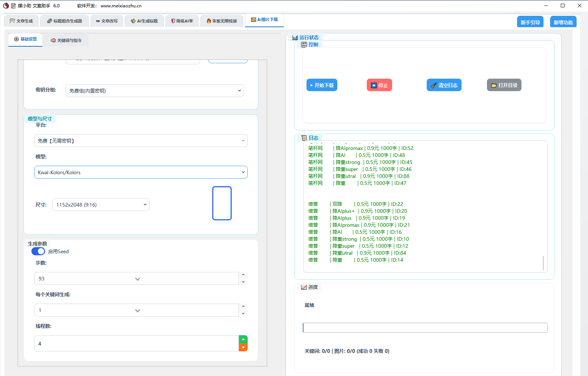Image resolution: width=588 pixels, height=376 pixels.
Task: Click 开始下载 button
Action: (322, 85)
